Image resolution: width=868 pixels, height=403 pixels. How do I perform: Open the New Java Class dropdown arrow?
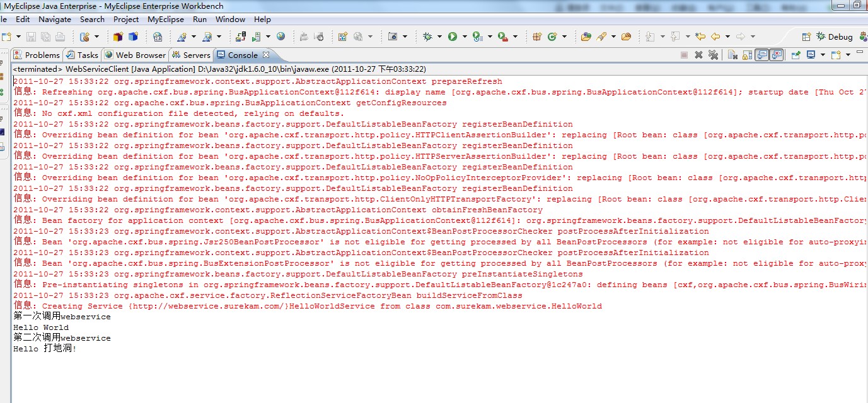564,37
